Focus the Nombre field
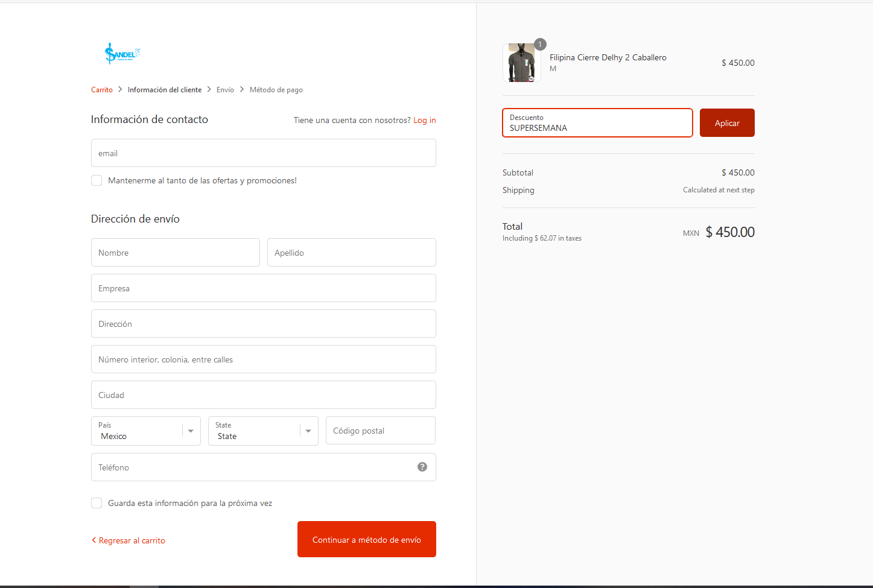The height and width of the screenshot is (588, 873). (176, 252)
